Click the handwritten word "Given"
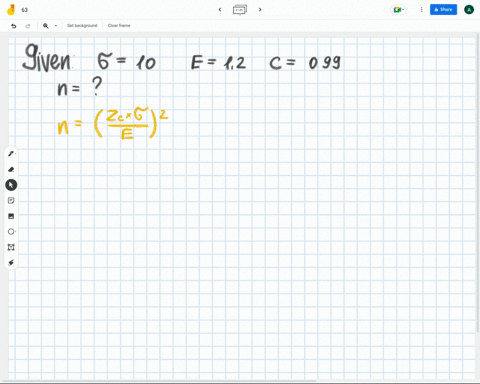The width and height of the screenshot is (480, 384). pyautogui.click(x=47, y=58)
